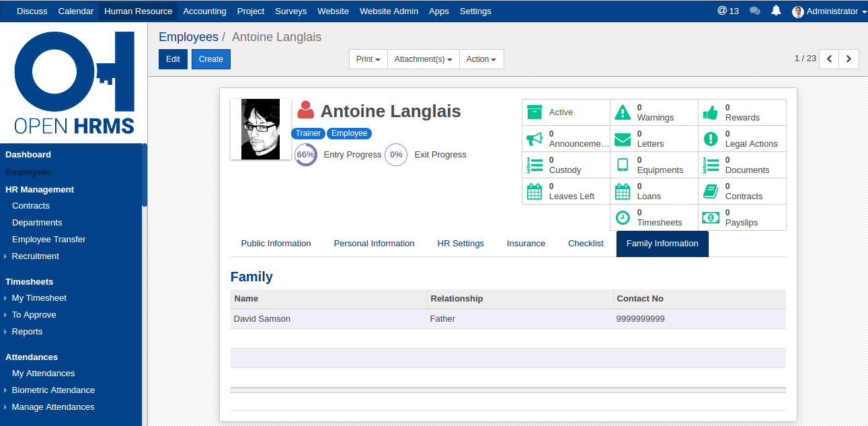This screenshot has width=868, height=426.
Task: Open the Attachment(s) dropdown
Action: (x=423, y=59)
